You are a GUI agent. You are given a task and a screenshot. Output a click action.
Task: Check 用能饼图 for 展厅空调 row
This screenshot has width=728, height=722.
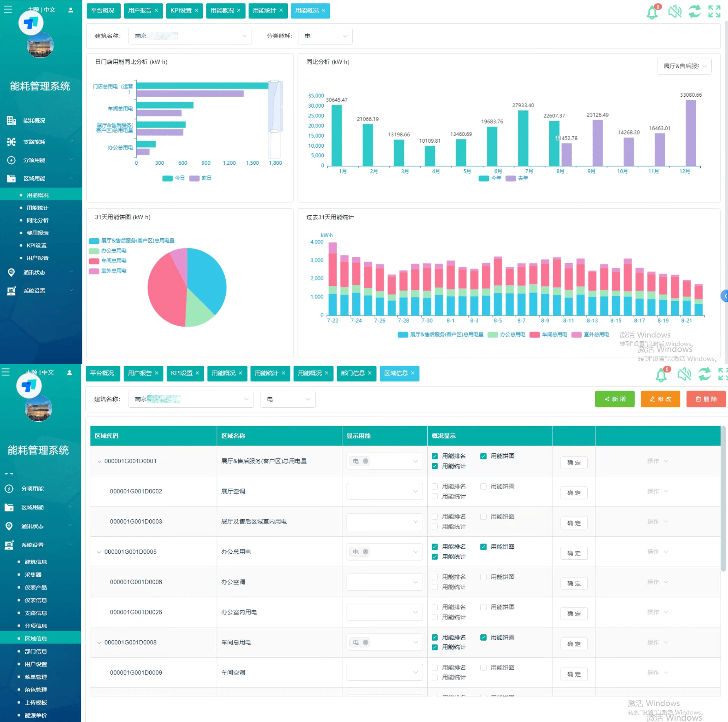pyautogui.click(x=483, y=486)
